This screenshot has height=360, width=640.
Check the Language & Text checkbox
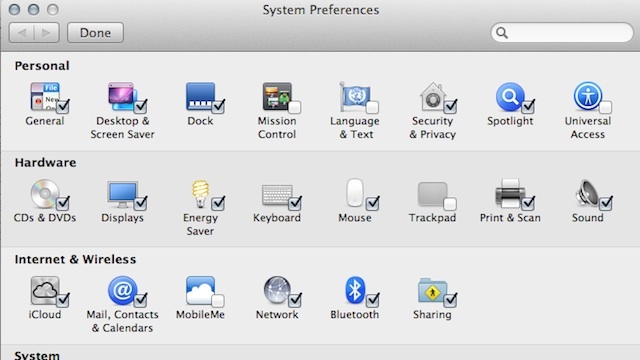[x=372, y=107]
